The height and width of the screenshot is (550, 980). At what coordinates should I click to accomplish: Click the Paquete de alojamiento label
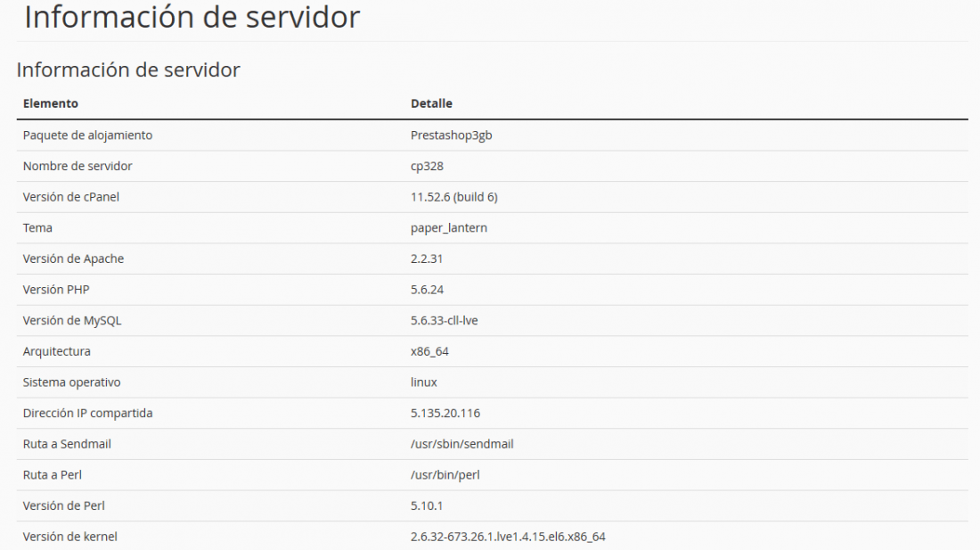[x=87, y=135]
